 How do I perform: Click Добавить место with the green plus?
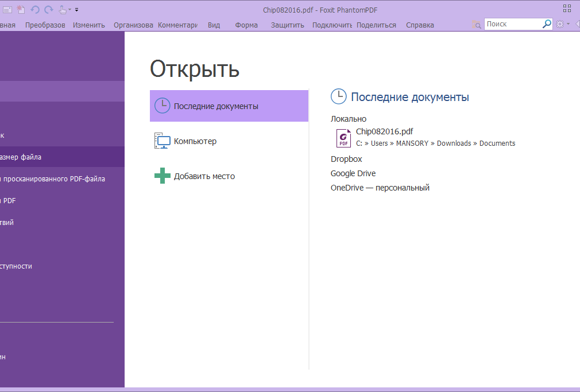point(229,176)
